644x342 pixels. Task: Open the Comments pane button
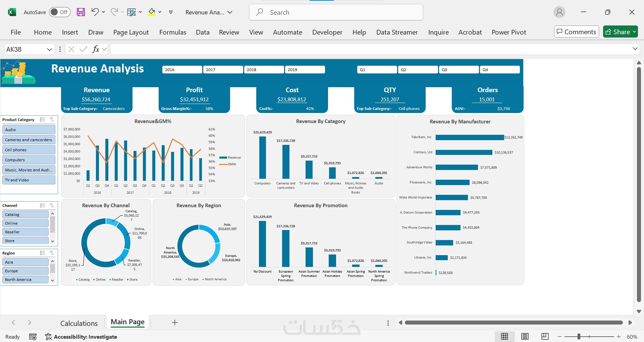pos(576,32)
